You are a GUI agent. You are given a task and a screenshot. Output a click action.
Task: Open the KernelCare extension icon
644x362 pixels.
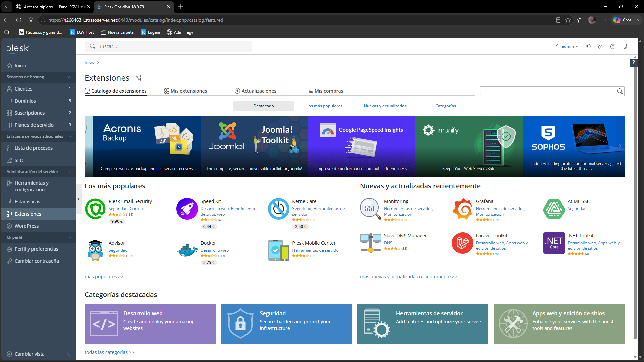coord(278,208)
